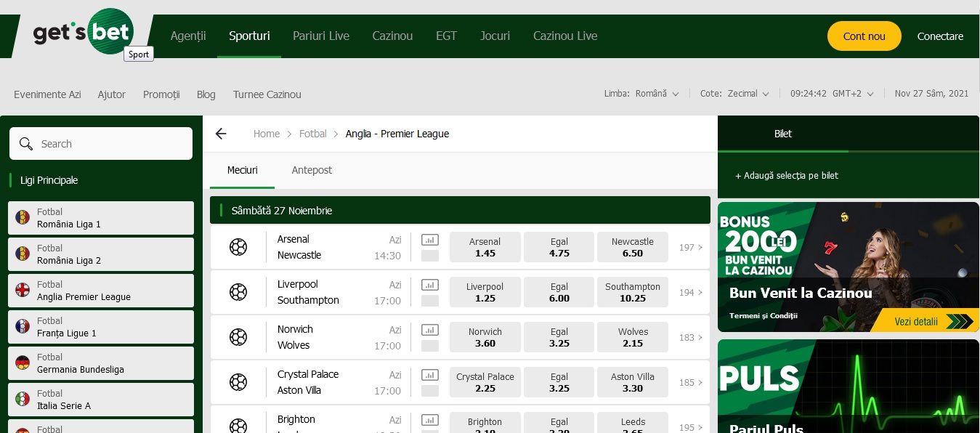Click grey box under Arsenal statistics icon
Image resolution: width=980 pixels, height=433 pixels.
(x=430, y=256)
